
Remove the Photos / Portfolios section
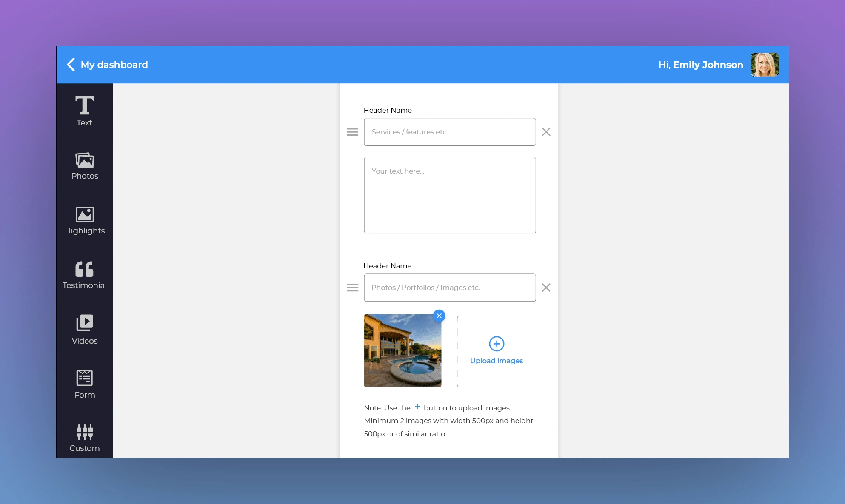point(546,288)
